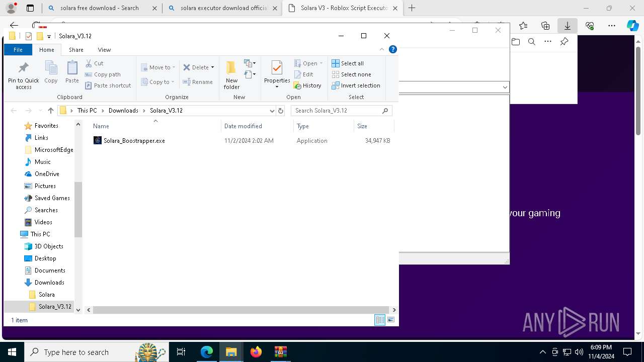The height and width of the screenshot is (362, 644).
Task: Open Favorites in navigation pane
Action: [x=46, y=126]
